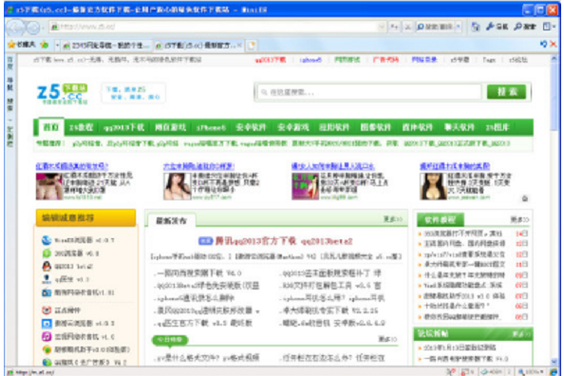Open the third blue ad title link
Screen dimensions: 564x376
333,166
